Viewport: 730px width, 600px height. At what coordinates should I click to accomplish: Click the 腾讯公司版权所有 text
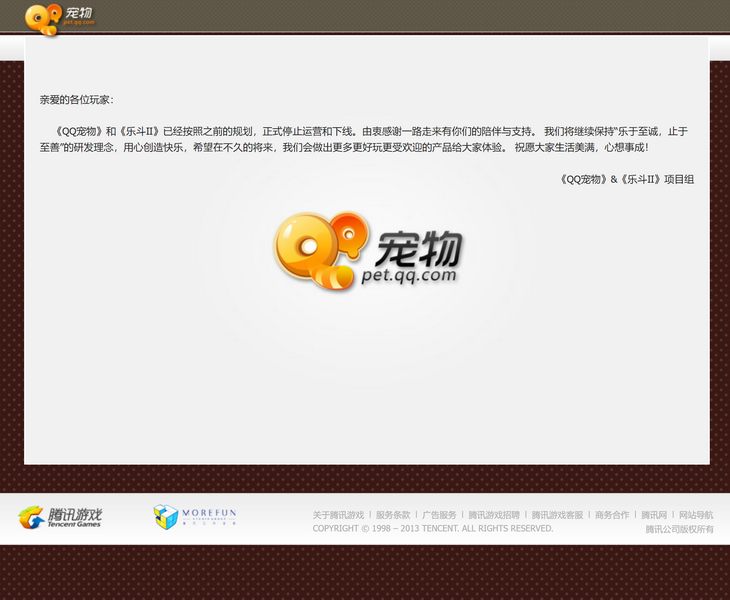click(x=679, y=529)
